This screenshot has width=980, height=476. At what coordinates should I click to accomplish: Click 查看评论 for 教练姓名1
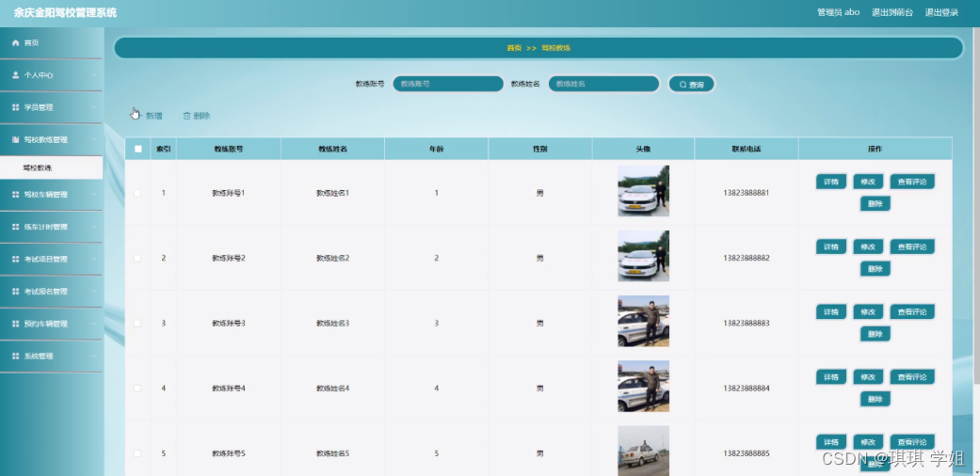point(912,182)
